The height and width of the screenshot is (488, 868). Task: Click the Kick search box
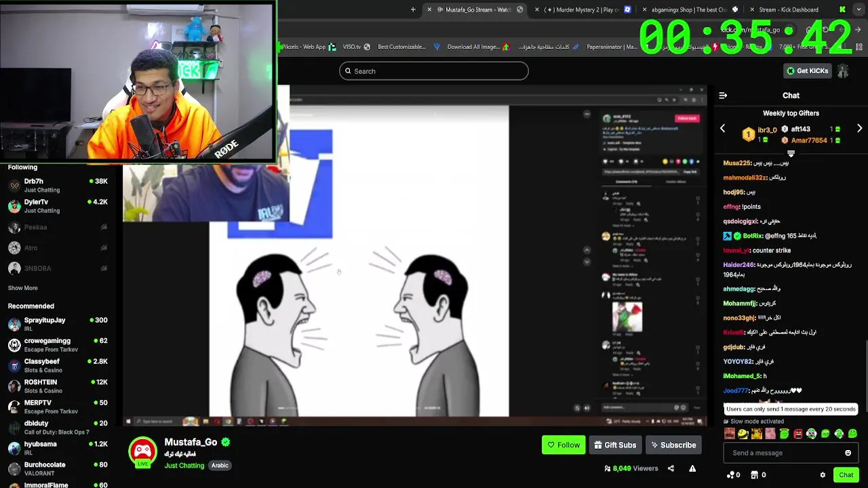tap(434, 71)
